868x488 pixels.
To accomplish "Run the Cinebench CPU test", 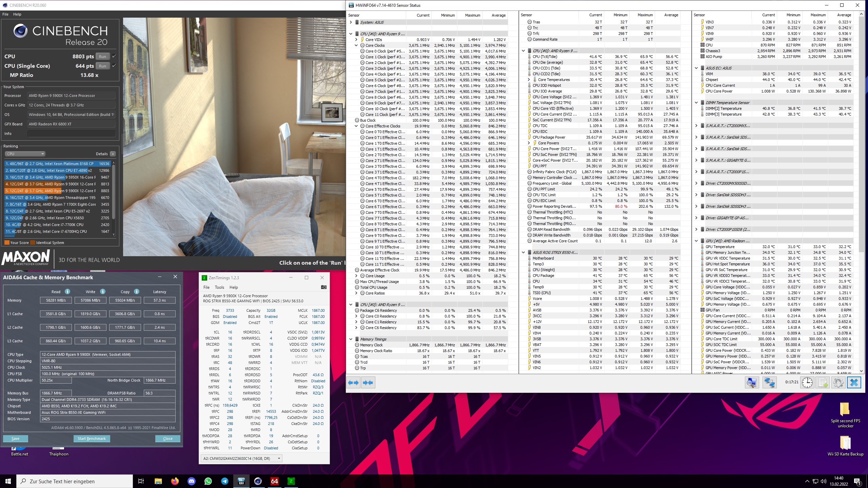I will [102, 56].
